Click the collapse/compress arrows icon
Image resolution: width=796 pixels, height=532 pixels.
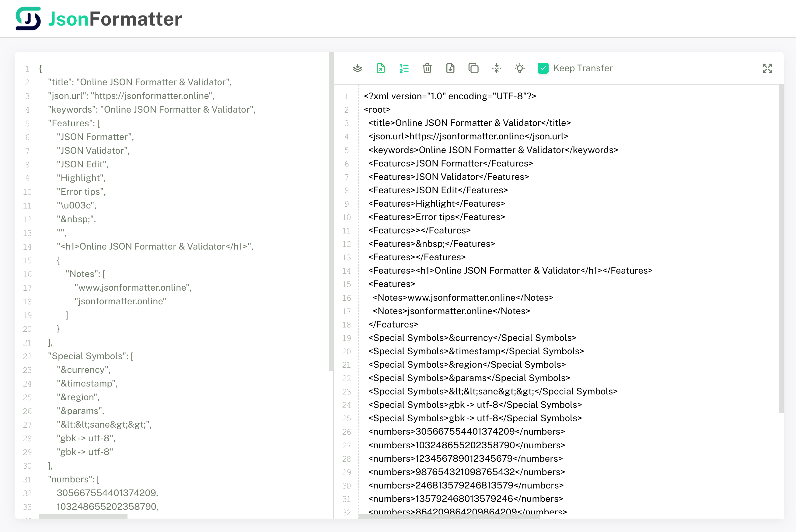tap(497, 68)
